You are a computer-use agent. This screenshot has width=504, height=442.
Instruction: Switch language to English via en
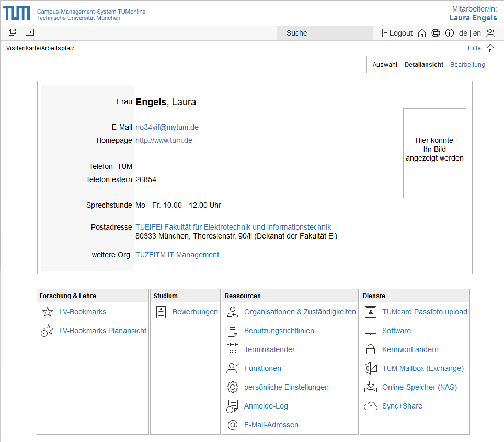477,33
